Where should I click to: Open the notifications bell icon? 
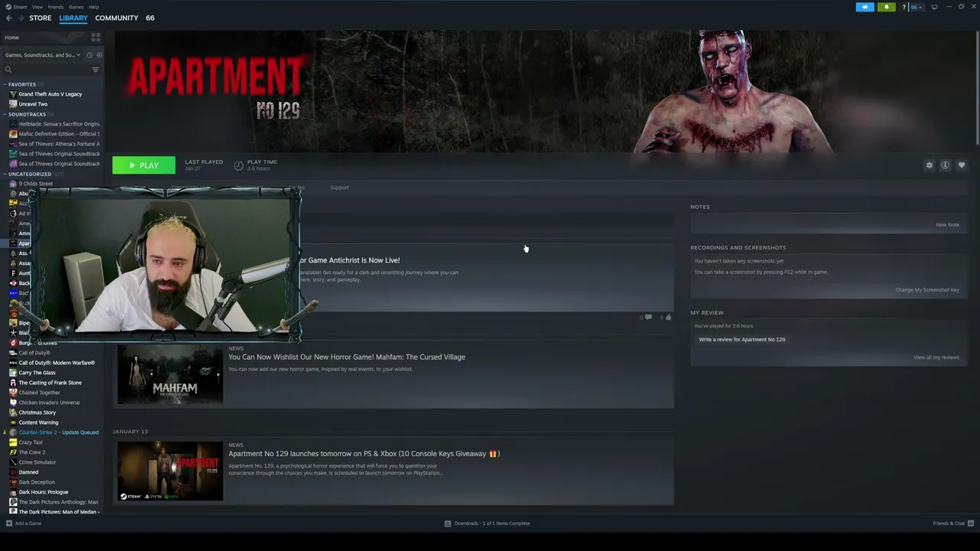pos(887,7)
